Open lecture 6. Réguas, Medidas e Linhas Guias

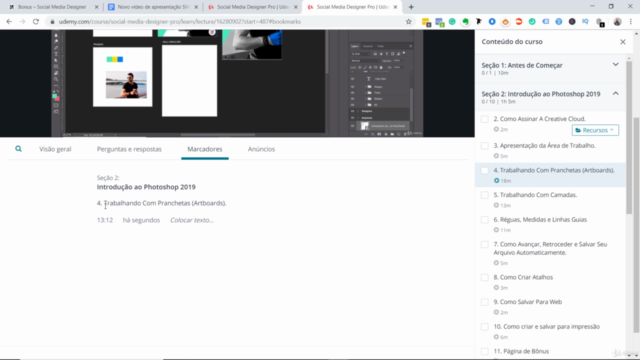540,220
